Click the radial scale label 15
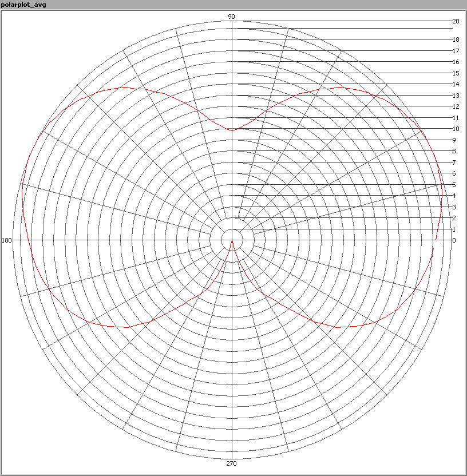This screenshot has height=476, width=467. coord(456,73)
